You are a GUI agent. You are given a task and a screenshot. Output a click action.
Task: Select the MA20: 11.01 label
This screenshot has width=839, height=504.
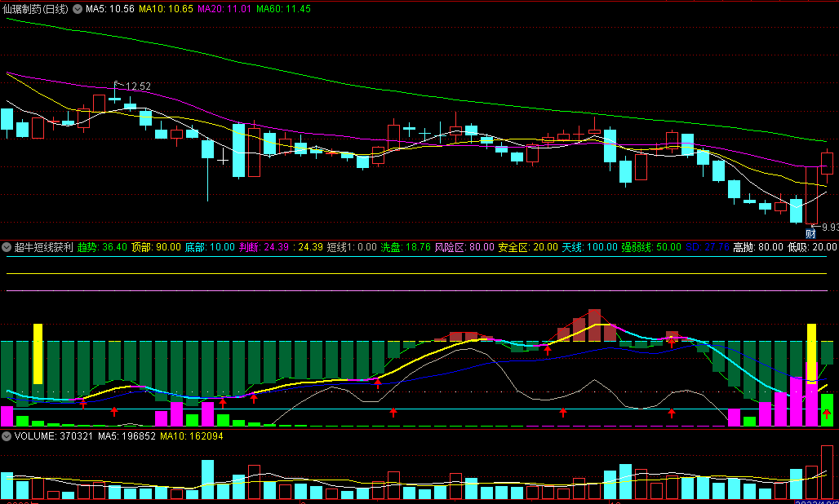pyautogui.click(x=224, y=9)
